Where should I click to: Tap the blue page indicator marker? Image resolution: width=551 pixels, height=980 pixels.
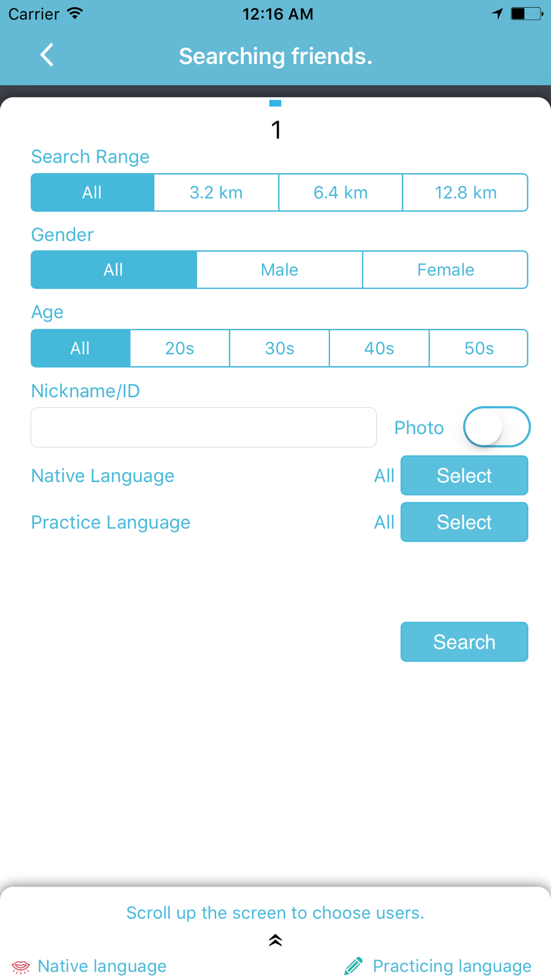tap(275, 103)
